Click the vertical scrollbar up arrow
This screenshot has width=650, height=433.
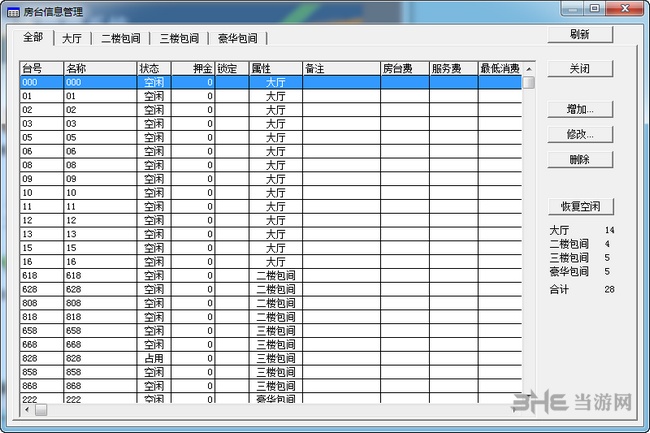tap(529, 69)
